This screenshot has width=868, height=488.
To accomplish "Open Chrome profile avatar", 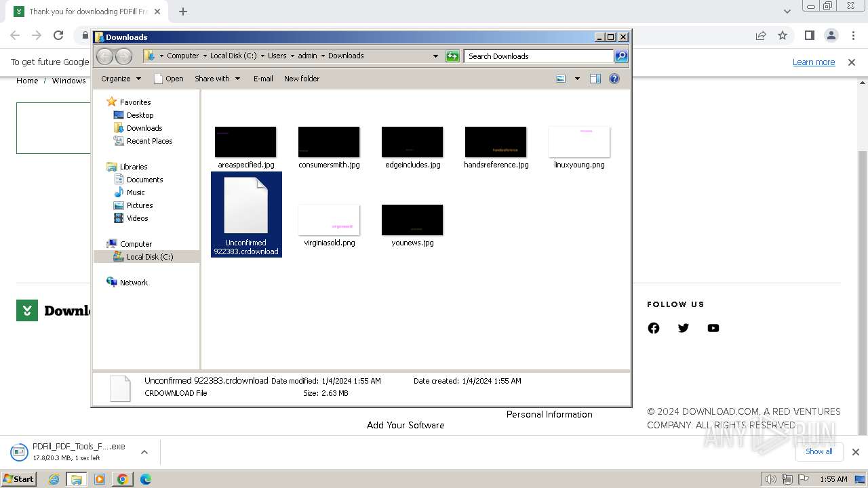I will [831, 35].
